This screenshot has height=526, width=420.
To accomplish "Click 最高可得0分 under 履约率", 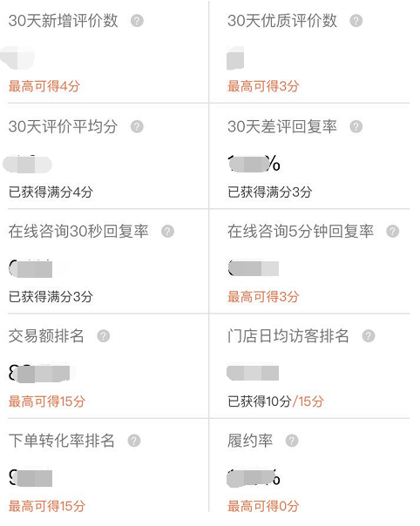I will (263, 506).
